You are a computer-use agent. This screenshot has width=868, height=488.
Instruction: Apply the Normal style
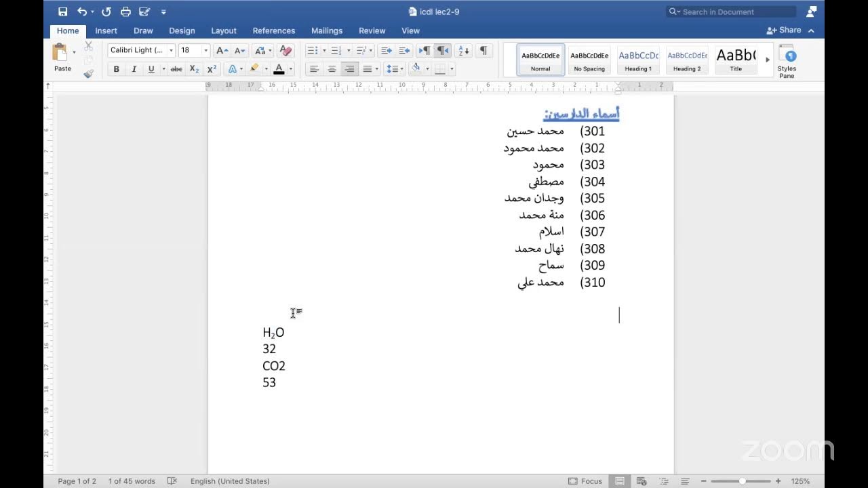[x=540, y=60]
